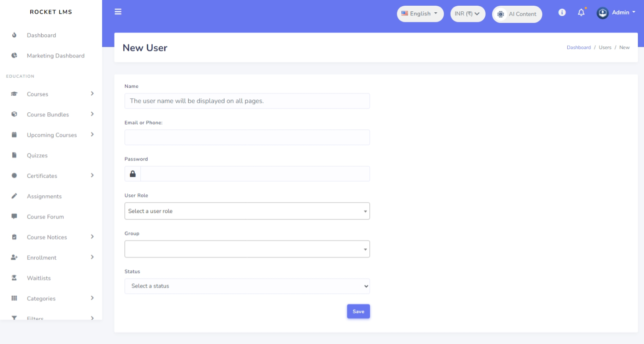Screen dimensions: 644x344
Task: Open the English language dropdown
Action: click(420, 14)
